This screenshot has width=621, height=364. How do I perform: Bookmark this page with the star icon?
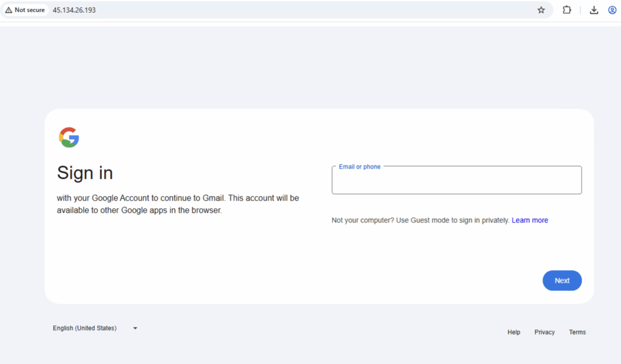pyautogui.click(x=541, y=10)
